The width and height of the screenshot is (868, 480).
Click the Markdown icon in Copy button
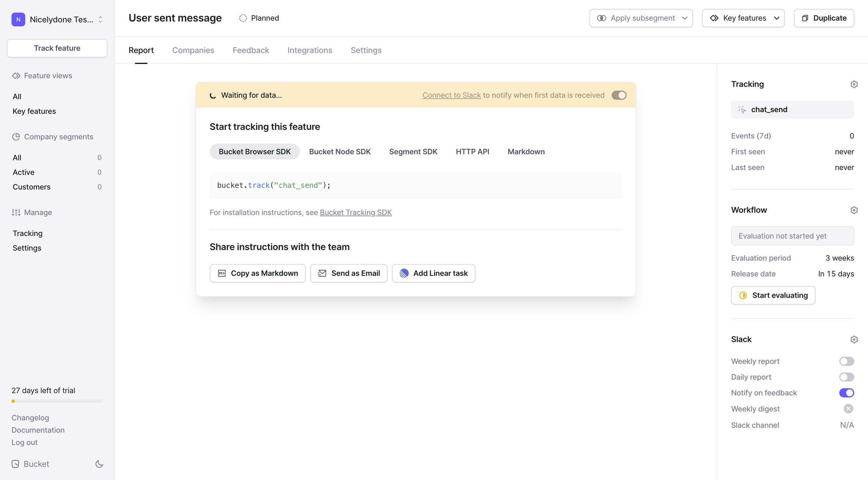[222, 273]
